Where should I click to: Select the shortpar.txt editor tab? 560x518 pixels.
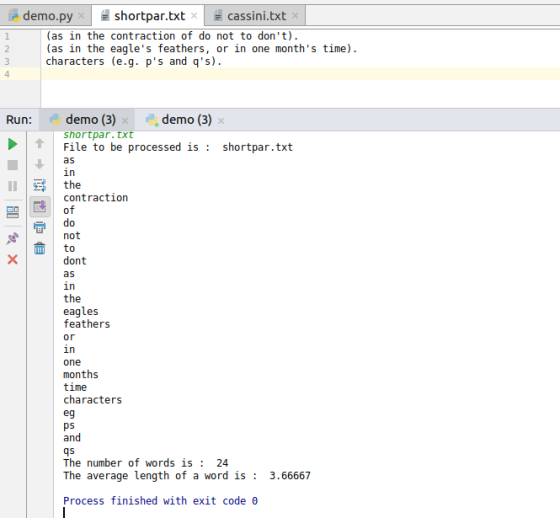148,16
